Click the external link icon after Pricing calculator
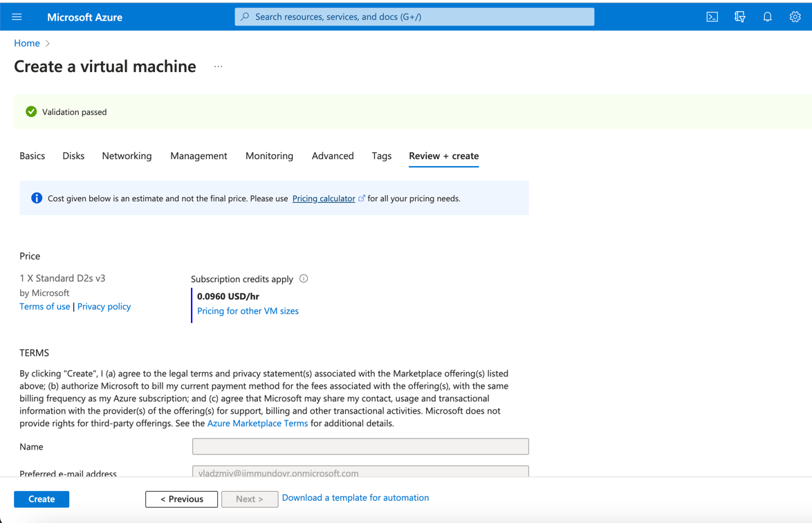Viewport: 812px width, 523px height. 362,199
